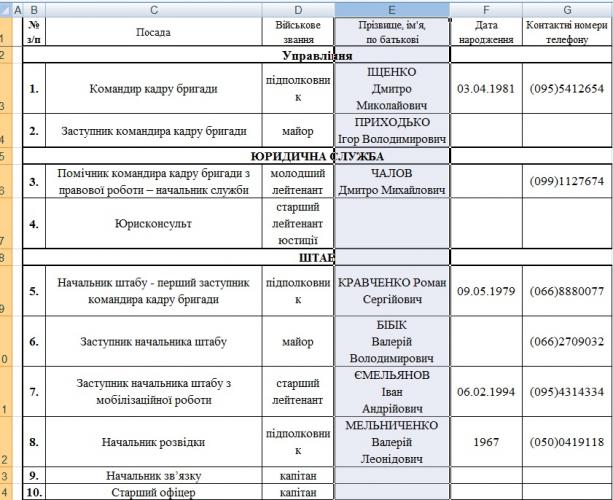Click the 'Посада' header cell
This screenshot has width=613, height=500.
click(x=153, y=31)
